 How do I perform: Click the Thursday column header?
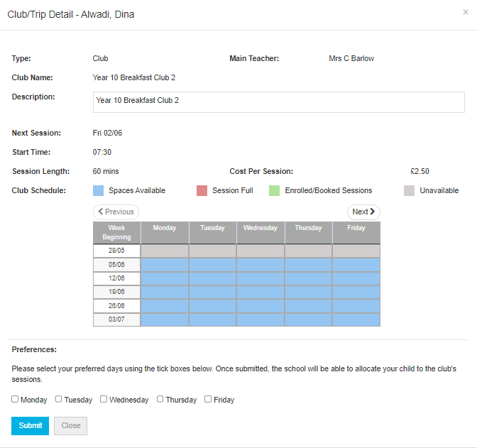point(309,233)
